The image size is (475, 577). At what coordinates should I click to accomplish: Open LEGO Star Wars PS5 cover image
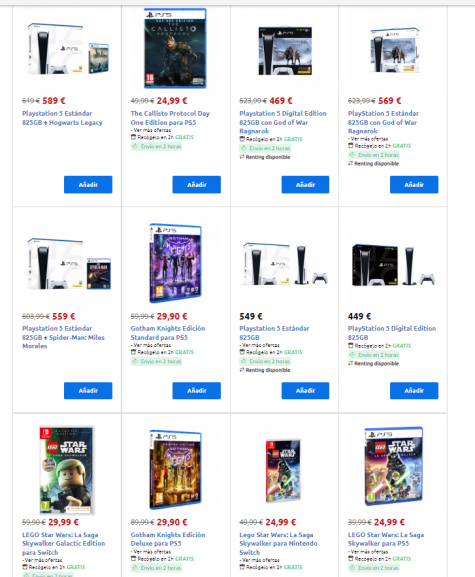point(393,466)
